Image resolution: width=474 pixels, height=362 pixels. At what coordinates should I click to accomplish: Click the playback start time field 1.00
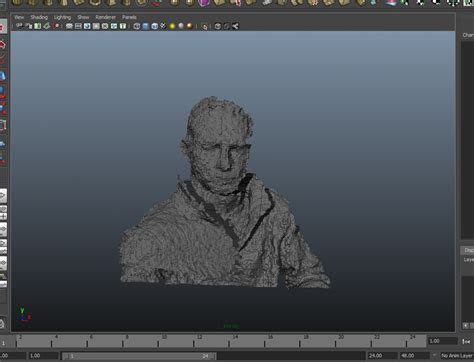coord(43,356)
